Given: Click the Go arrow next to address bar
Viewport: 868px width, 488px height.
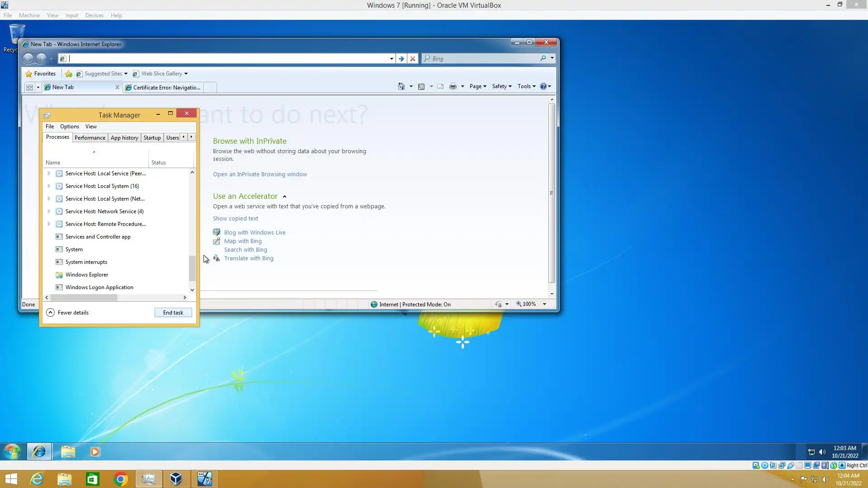Looking at the screenshot, I should (x=401, y=58).
